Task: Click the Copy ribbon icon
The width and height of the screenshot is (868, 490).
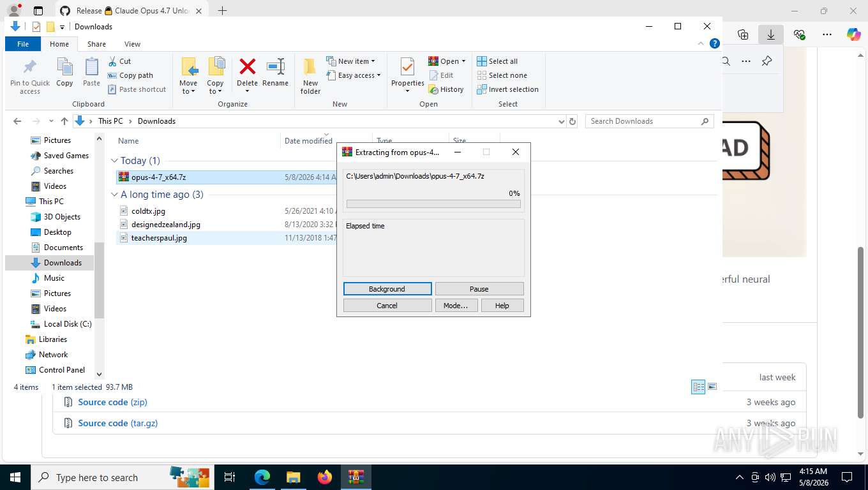Action: click(64, 67)
